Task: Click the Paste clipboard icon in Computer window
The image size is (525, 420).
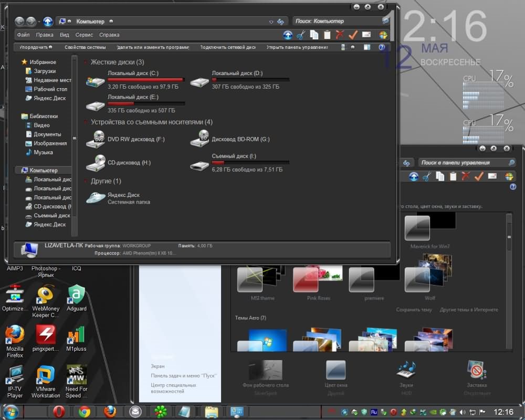Action: click(x=327, y=35)
